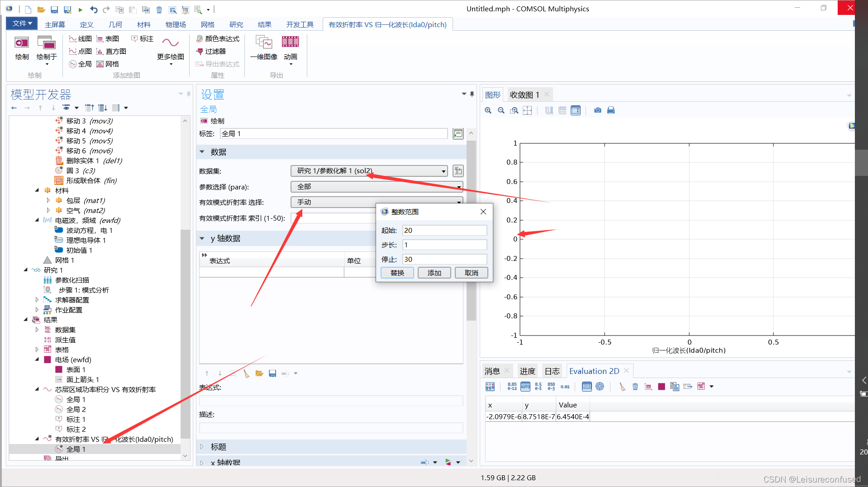The height and width of the screenshot is (487, 868).
Task: Expand the 求解器配置 node
Action: [x=37, y=300]
